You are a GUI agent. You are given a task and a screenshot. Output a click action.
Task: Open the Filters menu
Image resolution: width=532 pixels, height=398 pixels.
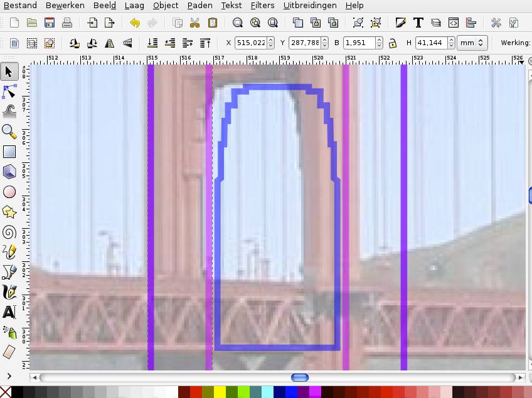(x=263, y=6)
